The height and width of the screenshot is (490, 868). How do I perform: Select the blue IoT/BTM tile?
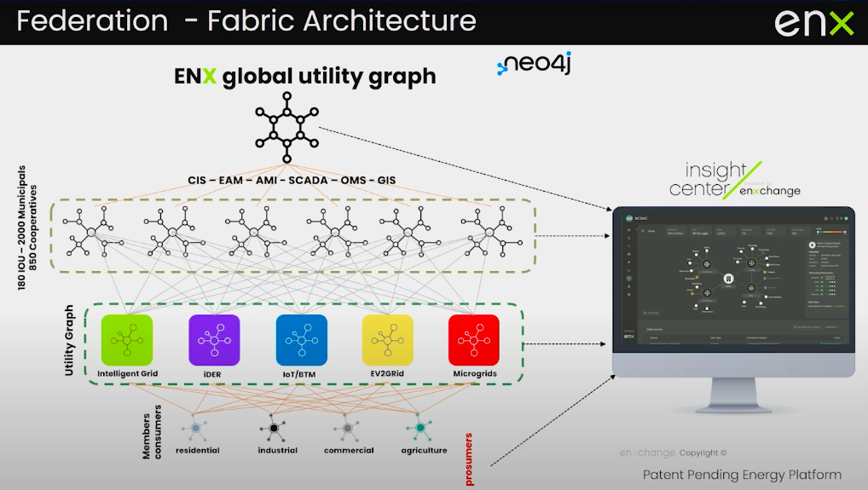[302, 340]
